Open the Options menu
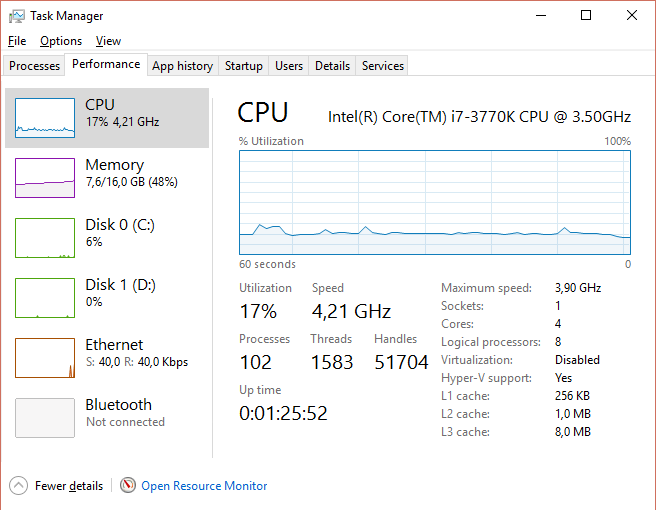656x510 pixels. tap(61, 41)
